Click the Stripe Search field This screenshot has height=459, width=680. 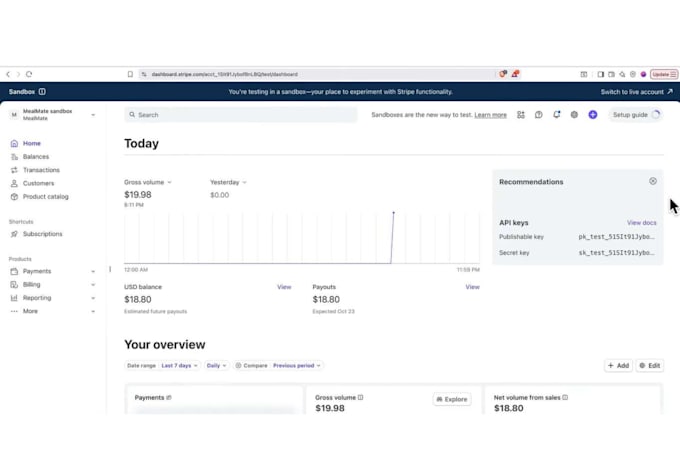click(241, 115)
